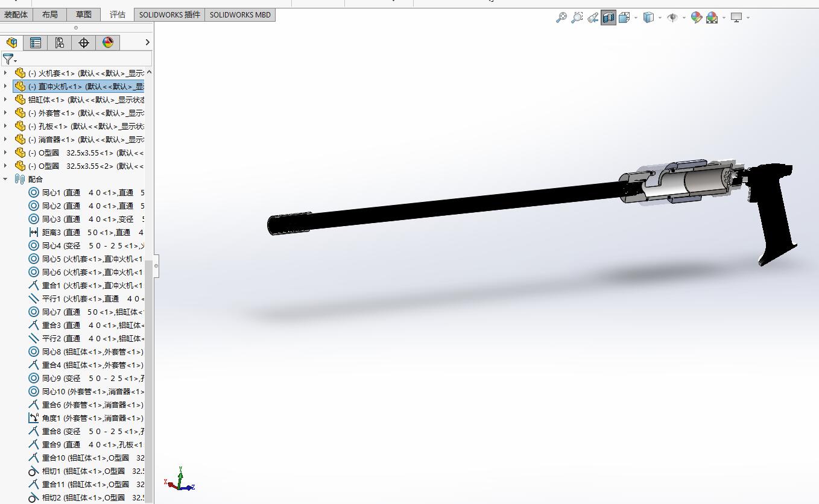Viewport: 819px width, 504px height.
Task: Open the PropertyManager tab icon
Action: click(x=36, y=42)
